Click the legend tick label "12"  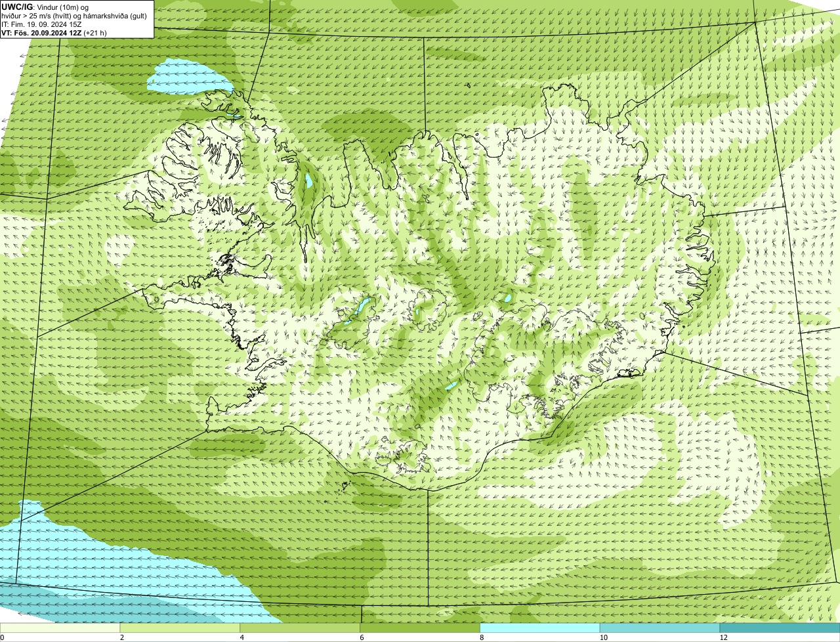tap(723, 637)
